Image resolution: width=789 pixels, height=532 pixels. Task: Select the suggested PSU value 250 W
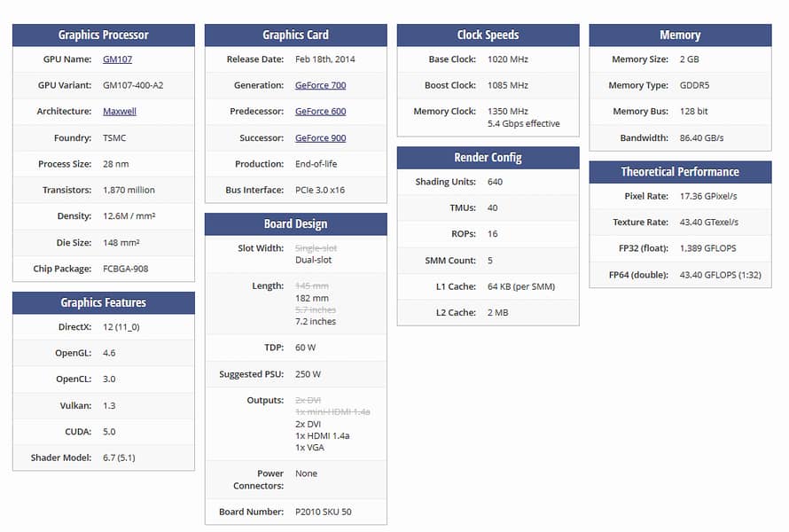pyautogui.click(x=308, y=374)
